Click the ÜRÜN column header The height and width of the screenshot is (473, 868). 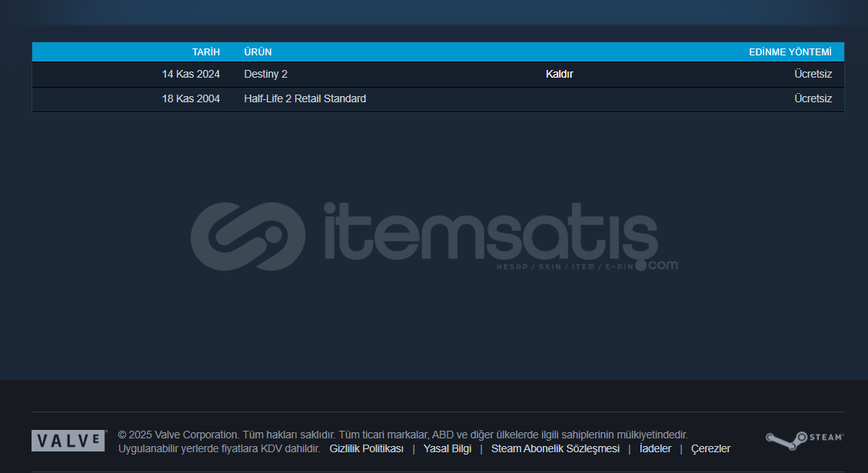pos(258,52)
